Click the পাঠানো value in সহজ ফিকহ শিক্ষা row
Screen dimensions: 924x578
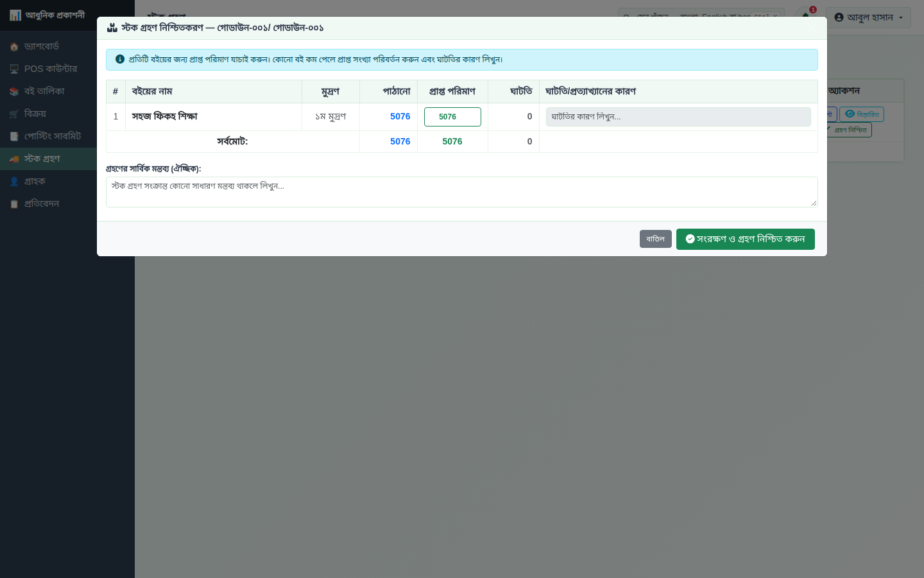pos(400,116)
